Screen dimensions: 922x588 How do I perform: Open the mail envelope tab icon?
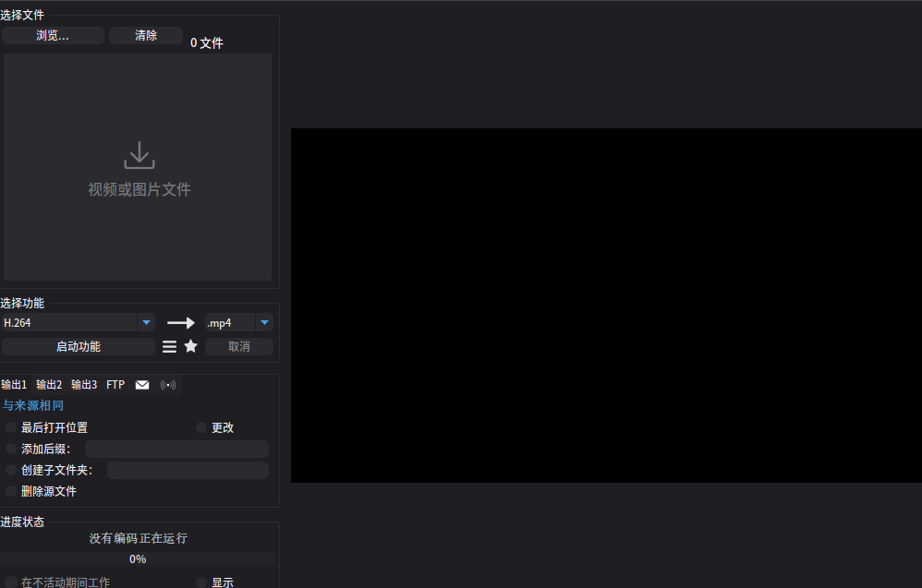[142, 385]
